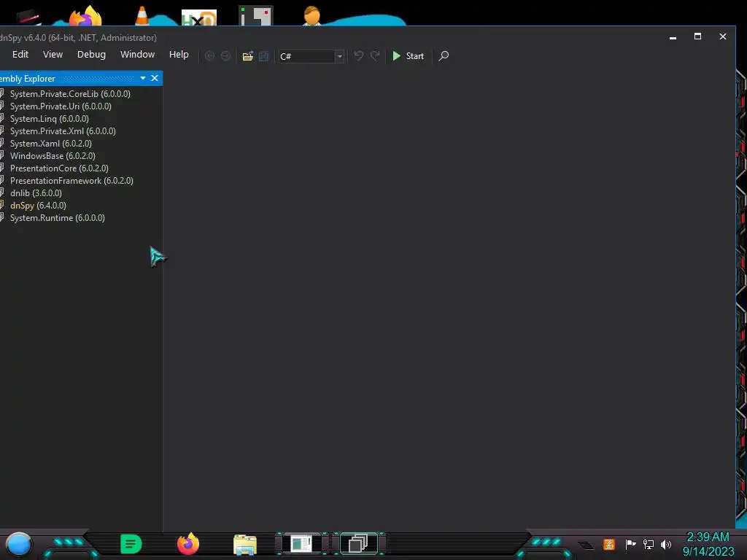This screenshot has height=560, width=747.
Task: Open the HxD desktop icon
Action: [x=198, y=17]
